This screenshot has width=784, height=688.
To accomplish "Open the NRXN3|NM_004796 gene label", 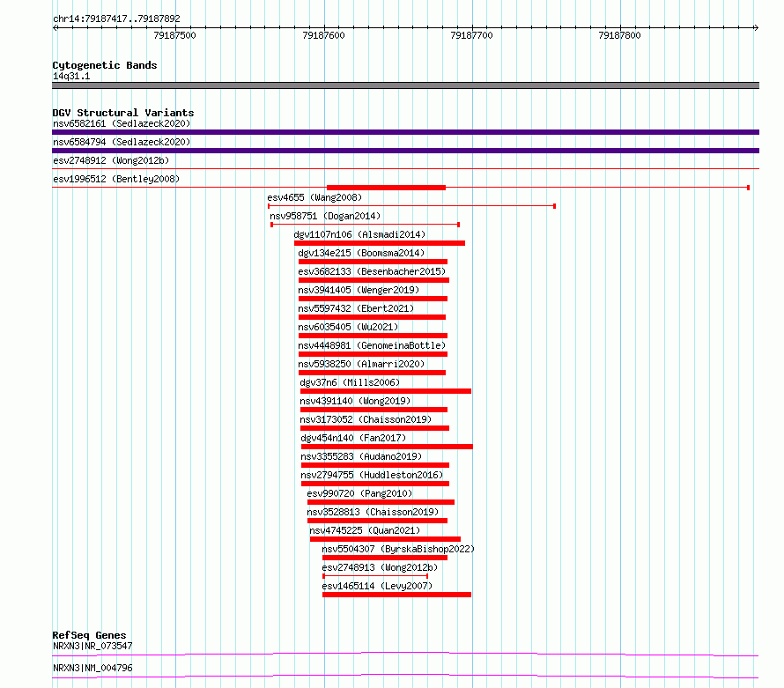I will pyautogui.click(x=92, y=668).
